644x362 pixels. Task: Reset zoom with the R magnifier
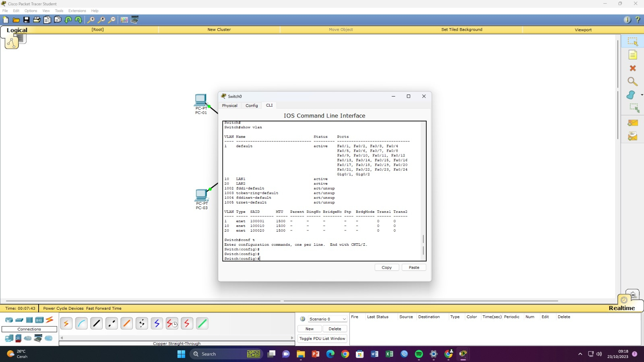[101, 20]
